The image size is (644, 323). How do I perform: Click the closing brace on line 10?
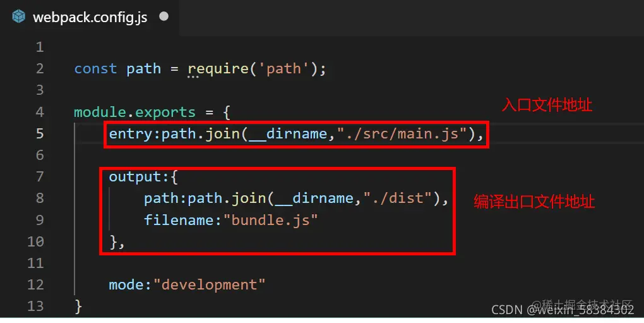[114, 241]
